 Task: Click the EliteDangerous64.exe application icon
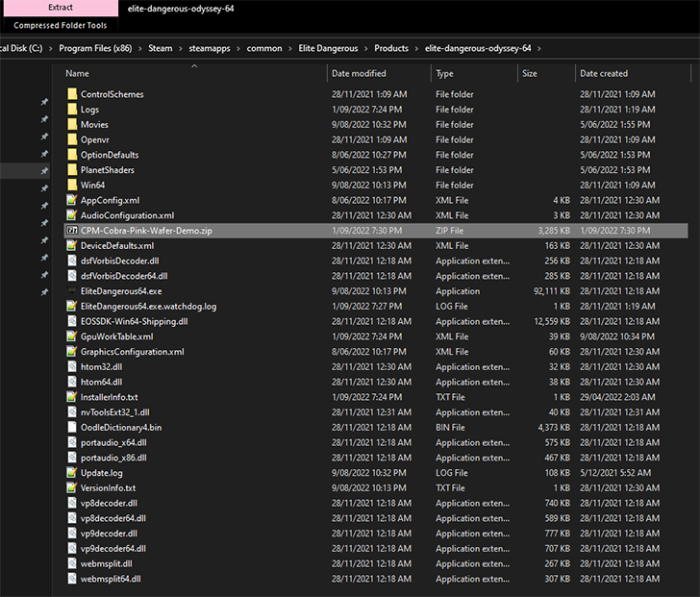(x=72, y=291)
